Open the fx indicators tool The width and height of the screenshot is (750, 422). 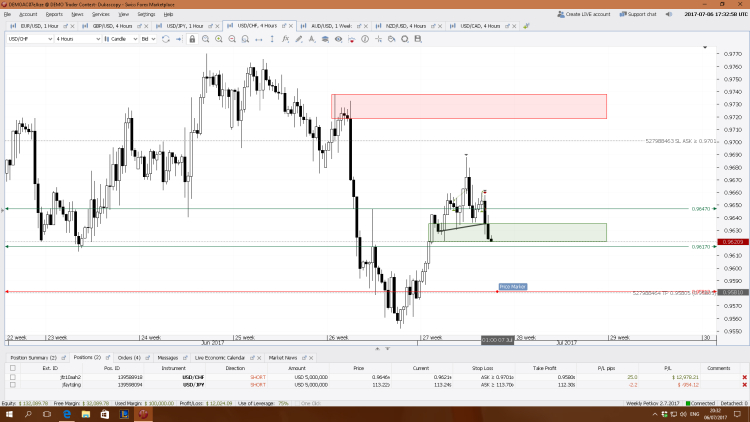[x=286, y=39]
